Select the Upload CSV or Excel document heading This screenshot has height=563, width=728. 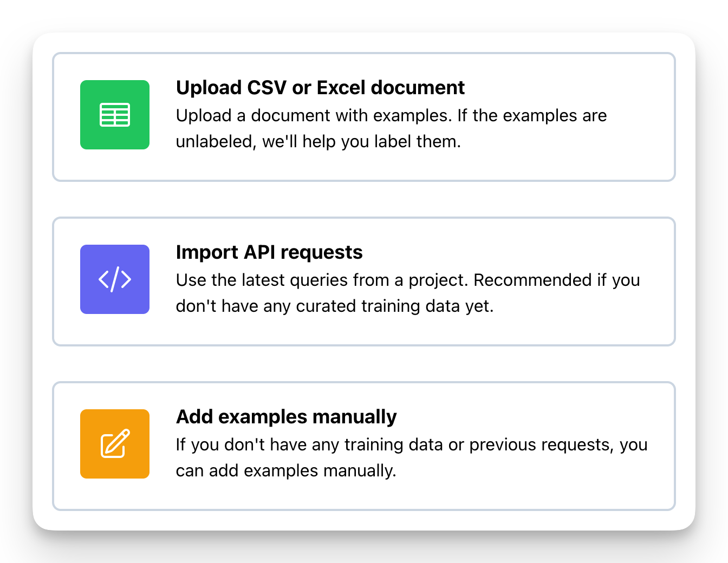pyautogui.click(x=320, y=88)
